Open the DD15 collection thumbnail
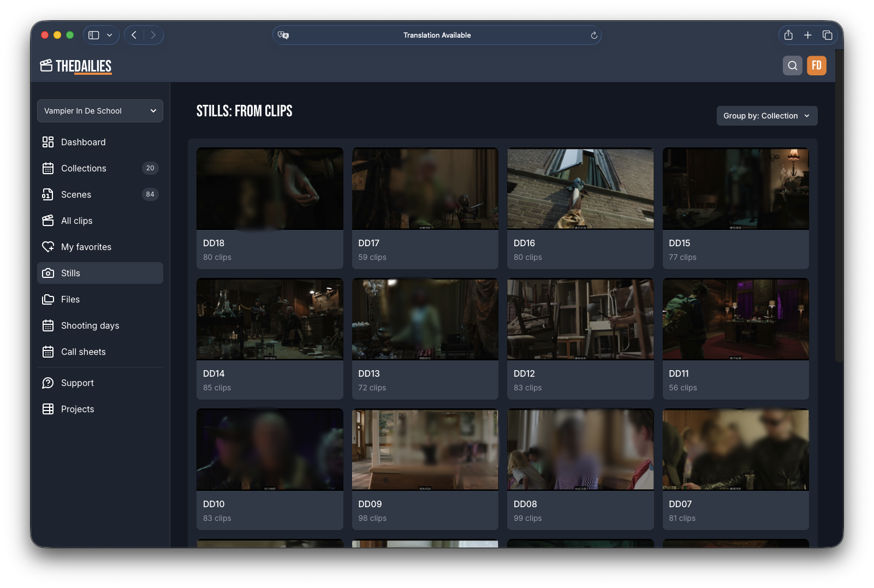Viewport: 874px width, 588px height. coord(736,188)
